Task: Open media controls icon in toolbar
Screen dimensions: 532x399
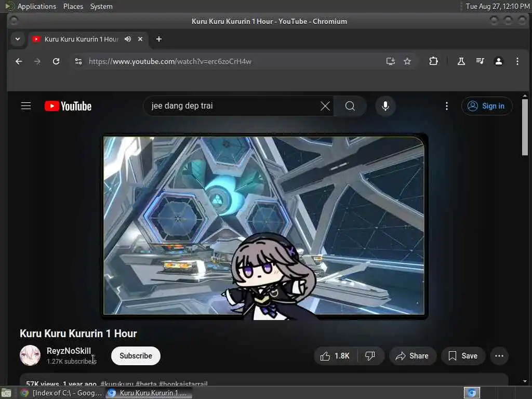Action: [x=480, y=61]
